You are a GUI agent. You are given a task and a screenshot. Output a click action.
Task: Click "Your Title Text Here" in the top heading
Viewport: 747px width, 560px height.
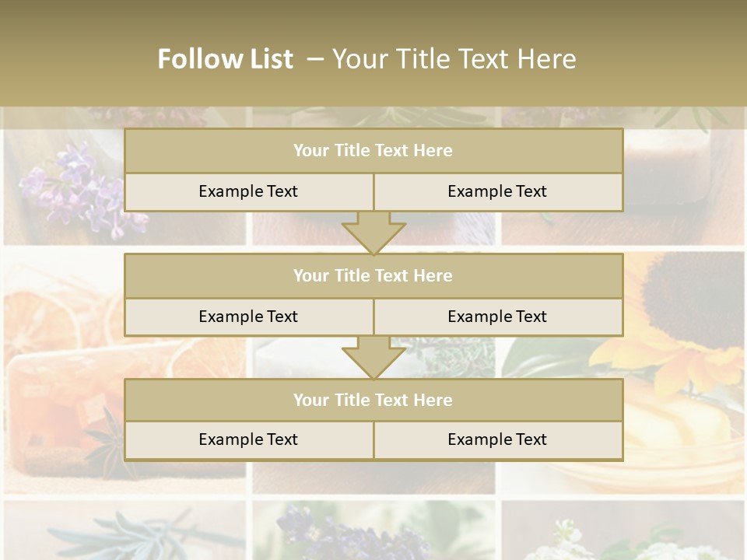click(454, 59)
